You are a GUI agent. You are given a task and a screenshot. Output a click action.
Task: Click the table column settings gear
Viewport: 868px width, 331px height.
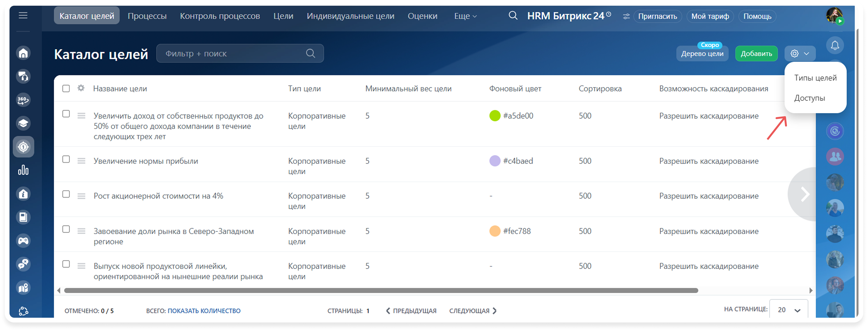(x=81, y=88)
